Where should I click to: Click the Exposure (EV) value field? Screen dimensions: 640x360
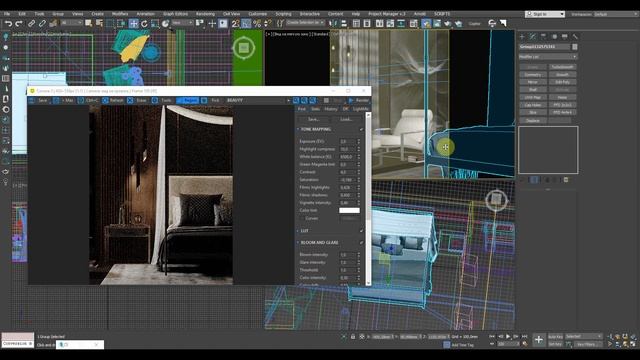pyautogui.click(x=347, y=141)
